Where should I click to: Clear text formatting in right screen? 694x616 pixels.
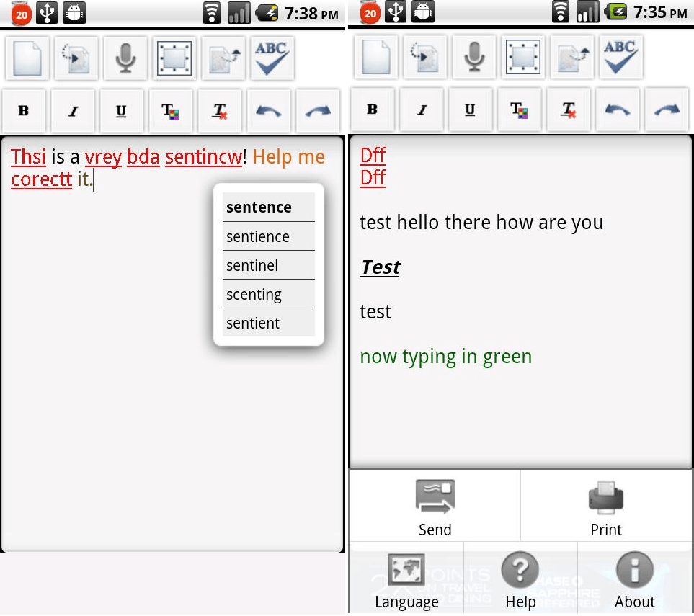point(569,110)
